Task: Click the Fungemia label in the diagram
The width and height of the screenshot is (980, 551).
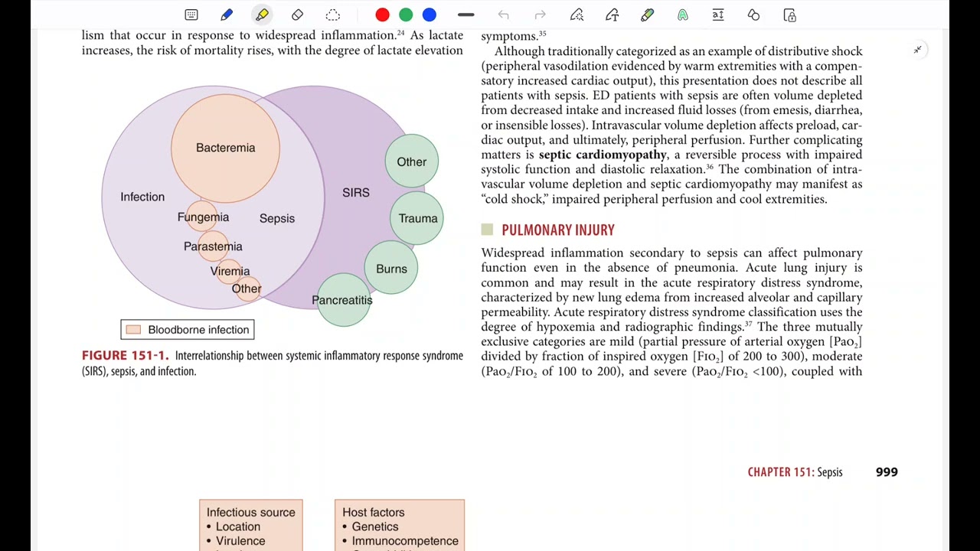Action: [x=203, y=217]
